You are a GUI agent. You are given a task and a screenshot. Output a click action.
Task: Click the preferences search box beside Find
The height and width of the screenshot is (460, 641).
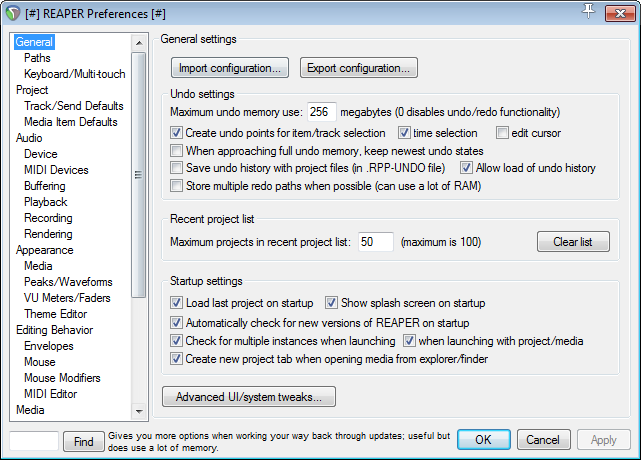[x=34, y=440]
